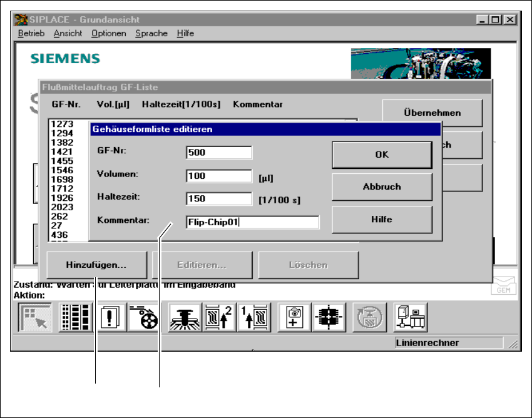Open the Sprache menu
This screenshot has height=418, width=532.
(x=151, y=33)
